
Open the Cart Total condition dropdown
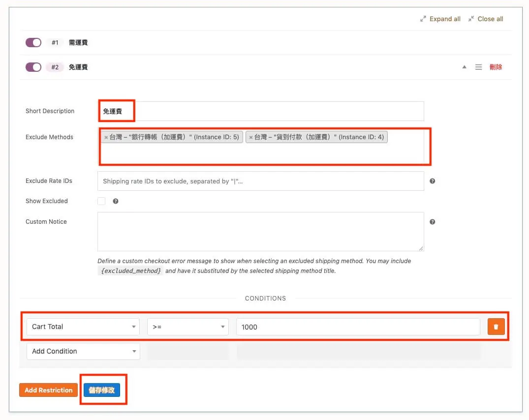coord(83,327)
